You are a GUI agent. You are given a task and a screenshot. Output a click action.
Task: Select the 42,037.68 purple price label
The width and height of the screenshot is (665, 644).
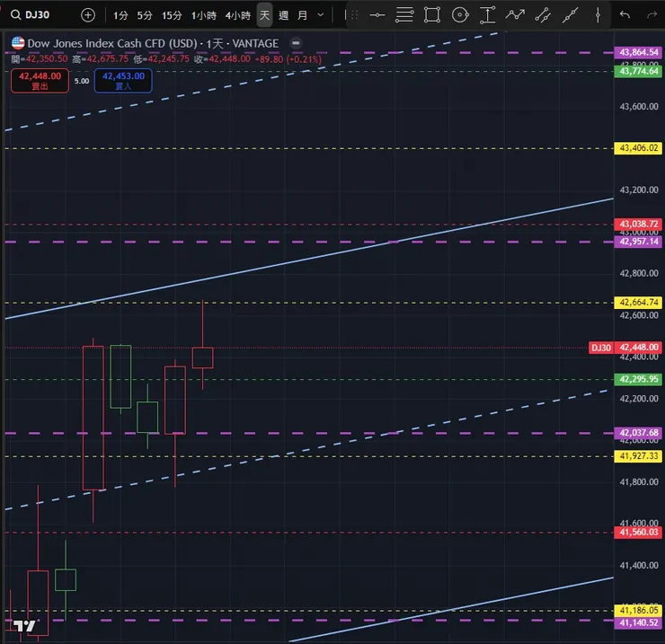click(x=638, y=433)
